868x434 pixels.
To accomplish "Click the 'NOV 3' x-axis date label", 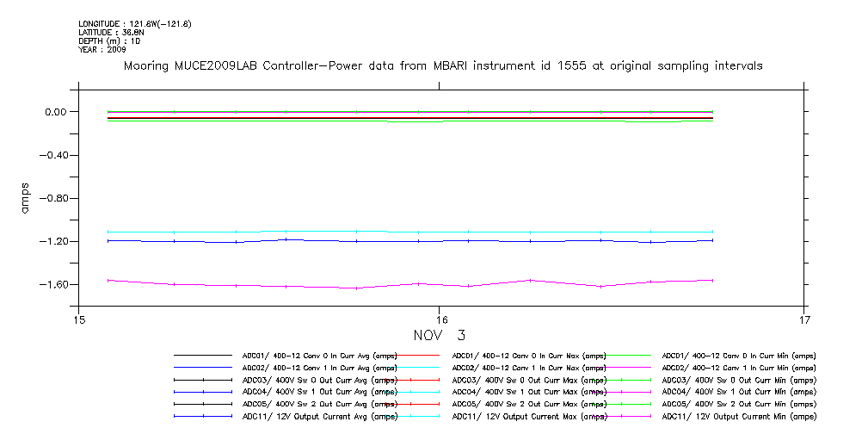I will point(438,334).
